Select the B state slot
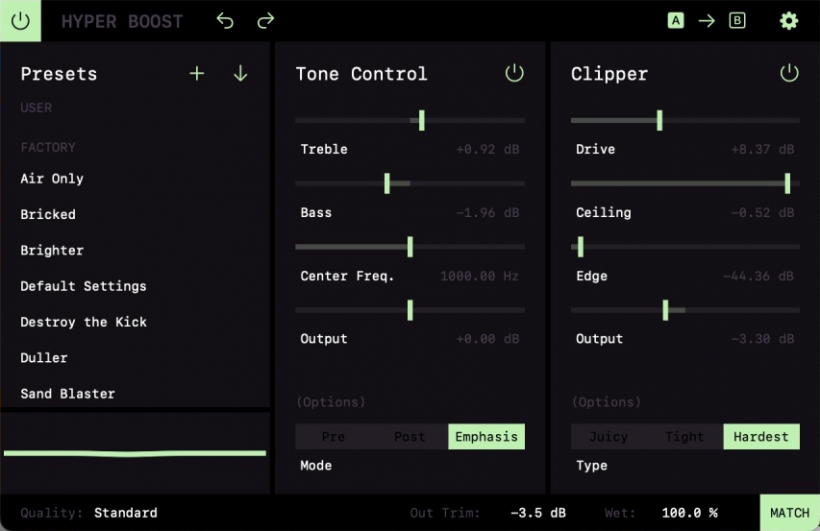 point(737,21)
